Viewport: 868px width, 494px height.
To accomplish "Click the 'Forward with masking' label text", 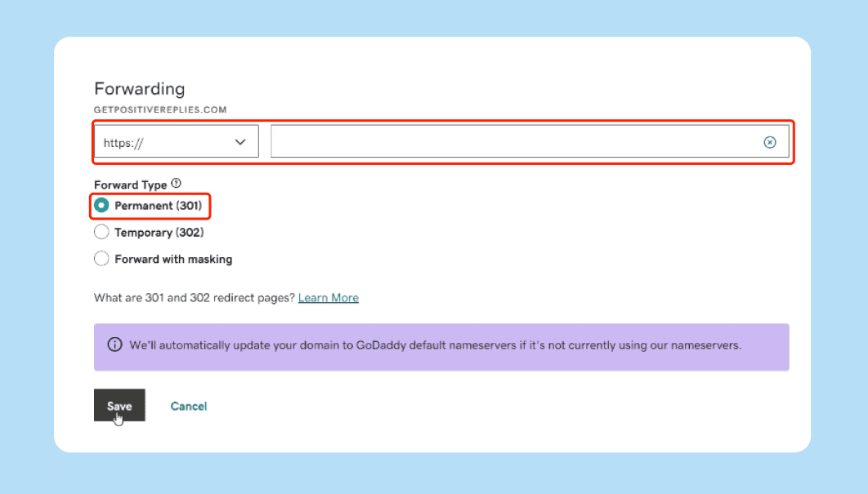I will [x=173, y=259].
